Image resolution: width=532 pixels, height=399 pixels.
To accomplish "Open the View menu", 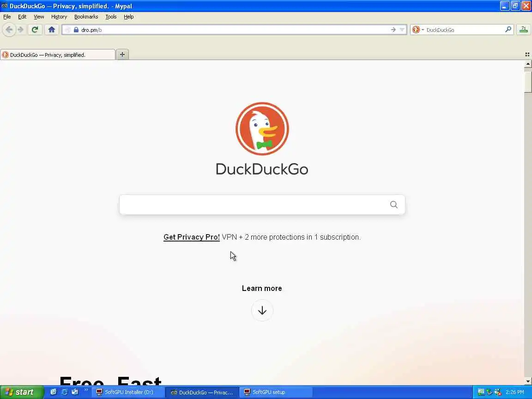I will coord(39,17).
